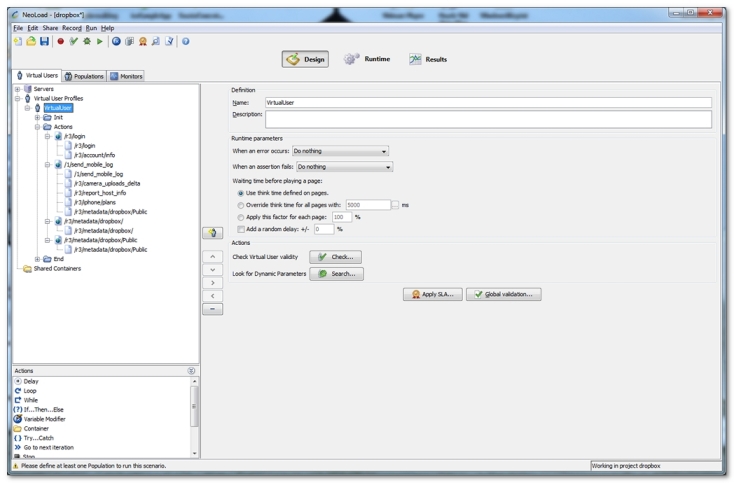Enable 'Add a random delay' checkbox
The height and width of the screenshot is (483, 734).
pos(241,229)
